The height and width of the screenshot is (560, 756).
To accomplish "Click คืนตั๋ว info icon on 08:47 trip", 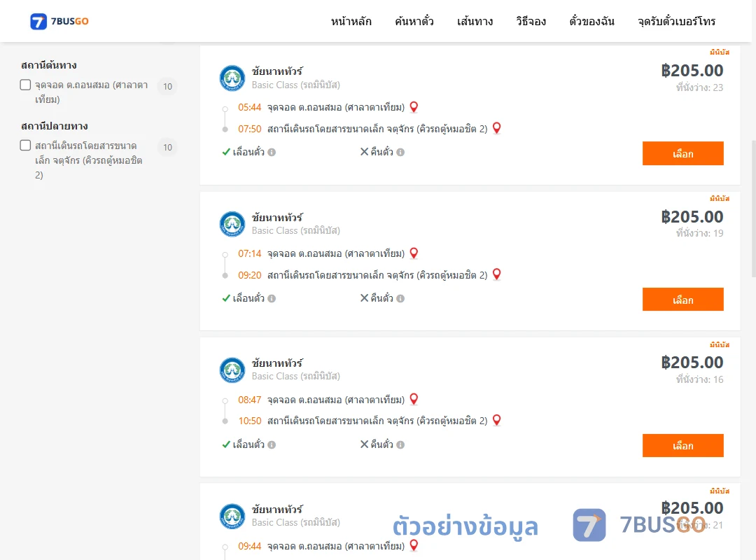I will (400, 444).
